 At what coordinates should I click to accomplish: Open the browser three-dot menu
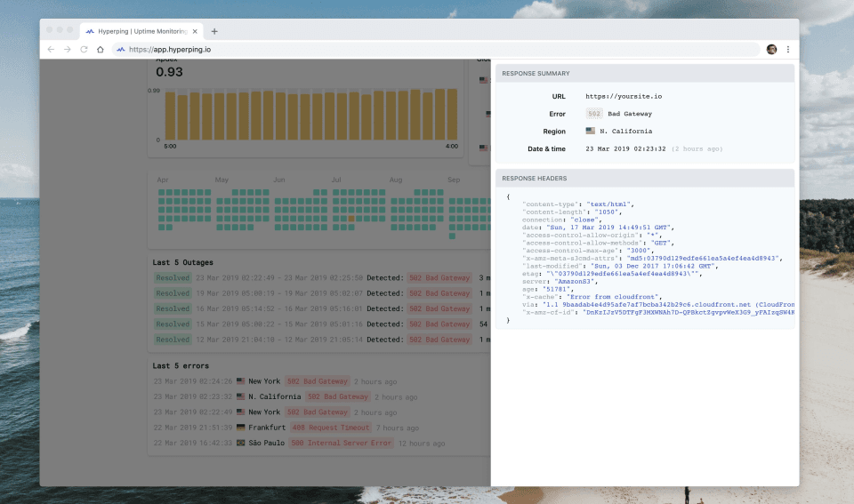click(787, 50)
